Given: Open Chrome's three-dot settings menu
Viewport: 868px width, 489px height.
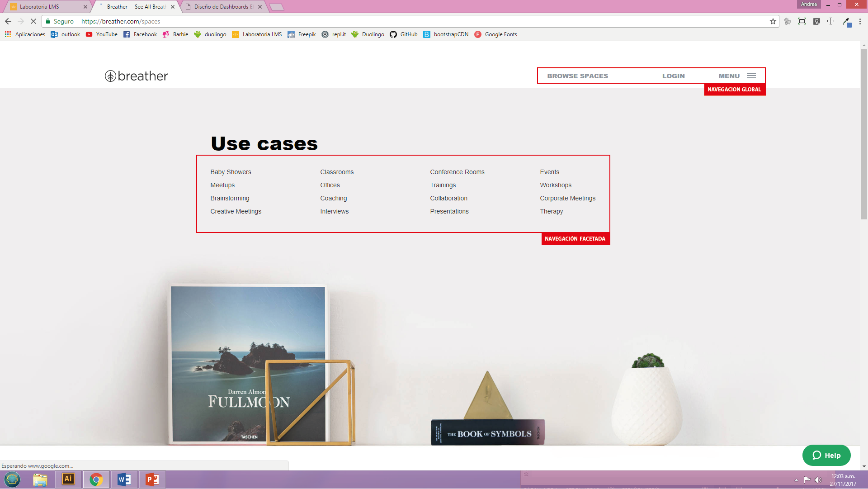Looking at the screenshot, I should 860,21.
